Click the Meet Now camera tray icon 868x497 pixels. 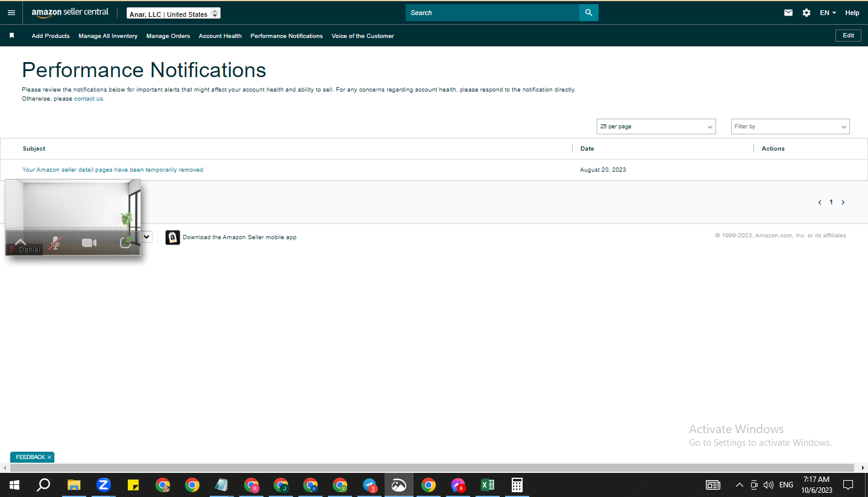click(754, 485)
